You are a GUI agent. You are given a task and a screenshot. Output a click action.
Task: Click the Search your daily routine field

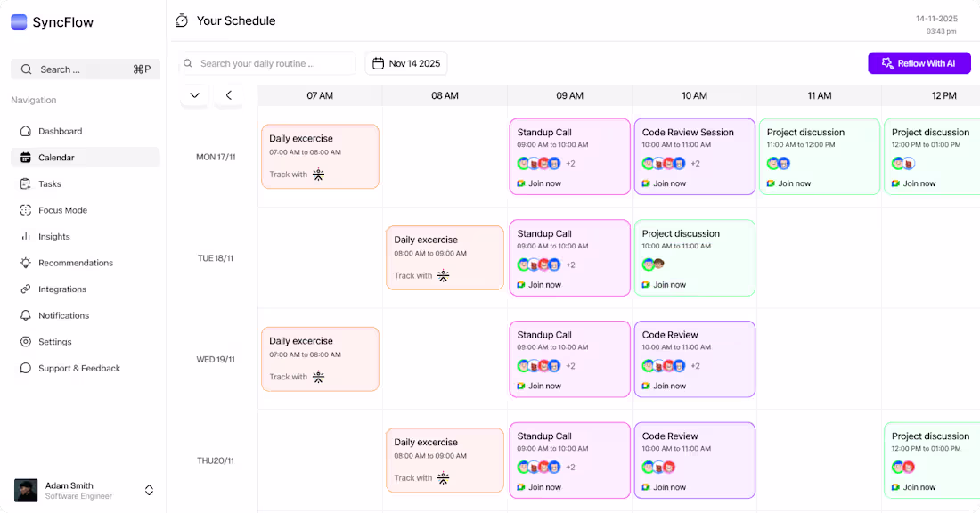click(x=267, y=63)
